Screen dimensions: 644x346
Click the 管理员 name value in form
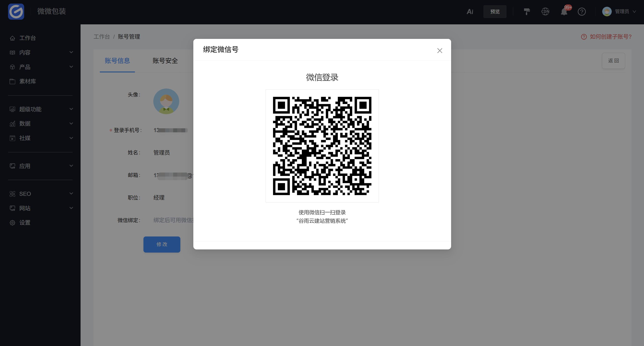[162, 152]
